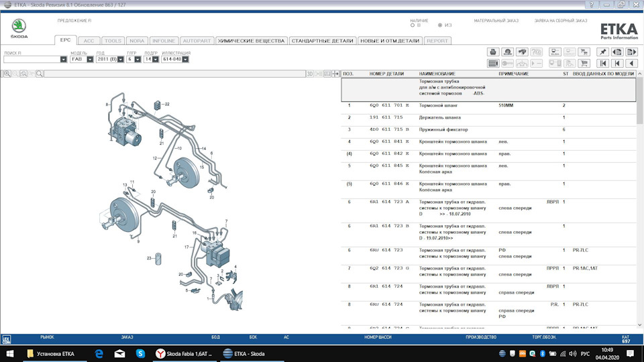
Task: Select part row 4D0 611 715 Пружинный фиксатор
Action: pyautogui.click(x=489, y=129)
